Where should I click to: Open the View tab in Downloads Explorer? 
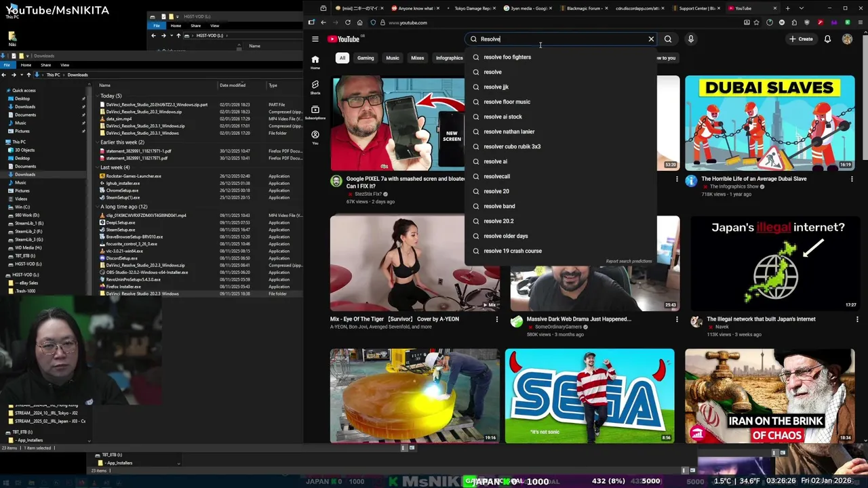point(65,65)
